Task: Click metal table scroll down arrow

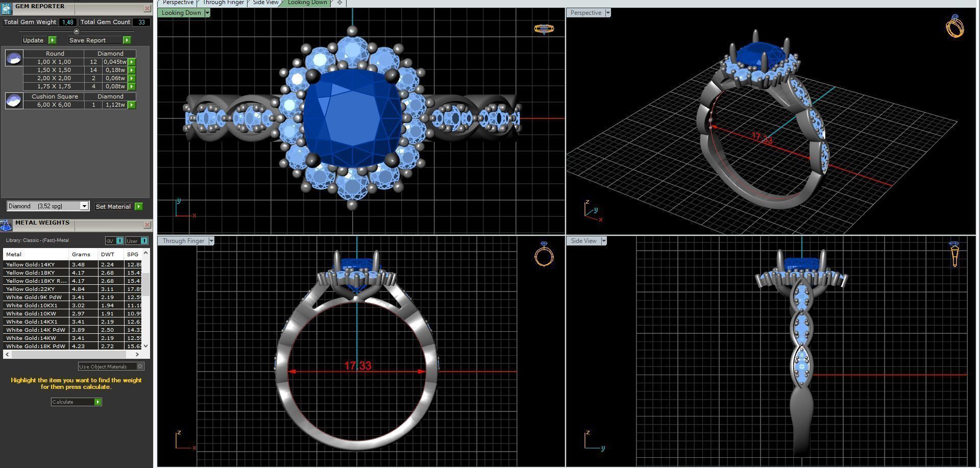Action: [x=146, y=346]
